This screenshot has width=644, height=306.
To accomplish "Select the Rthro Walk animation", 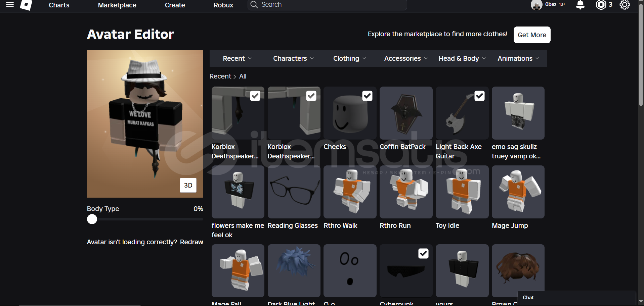I will [350, 192].
